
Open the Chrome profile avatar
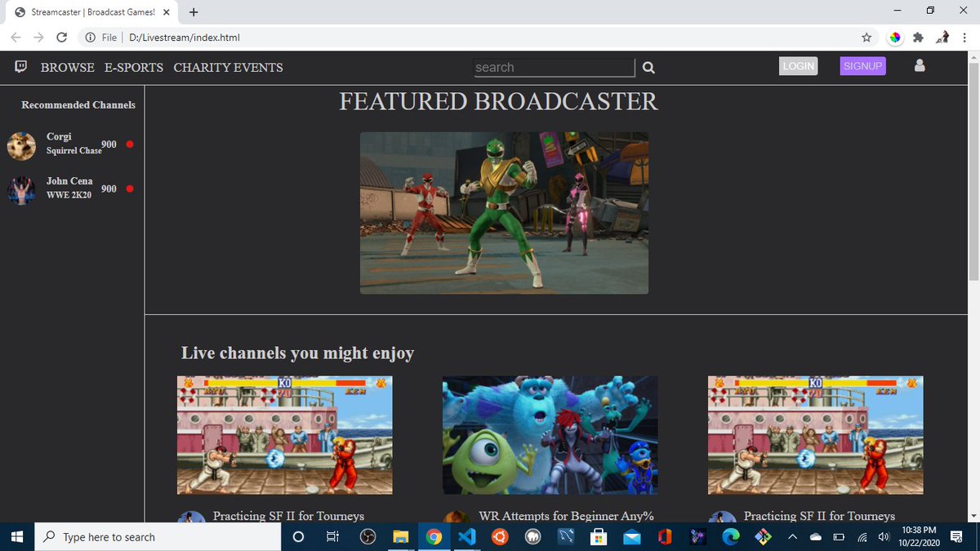(x=942, y=38)
